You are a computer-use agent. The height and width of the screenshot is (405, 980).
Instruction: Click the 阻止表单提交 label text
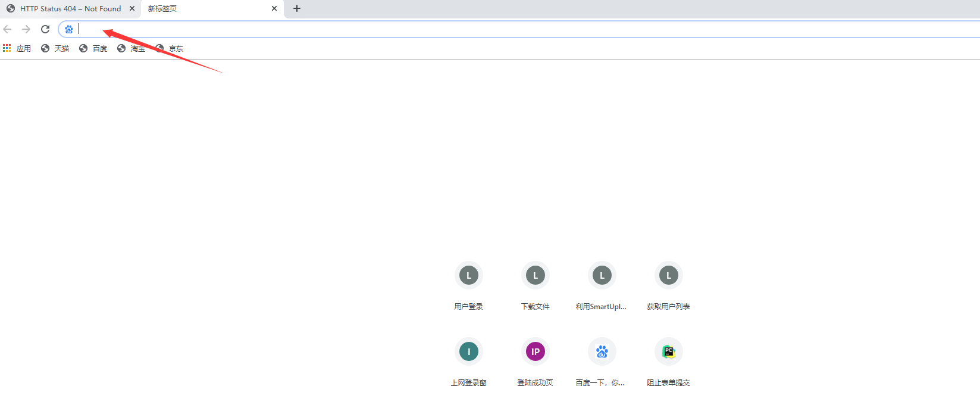click(669, 383)
